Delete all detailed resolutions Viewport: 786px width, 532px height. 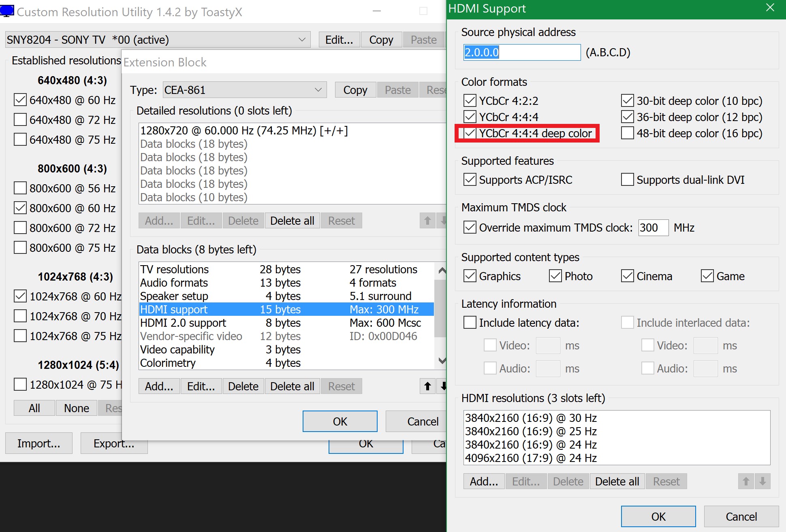point(292,221)
